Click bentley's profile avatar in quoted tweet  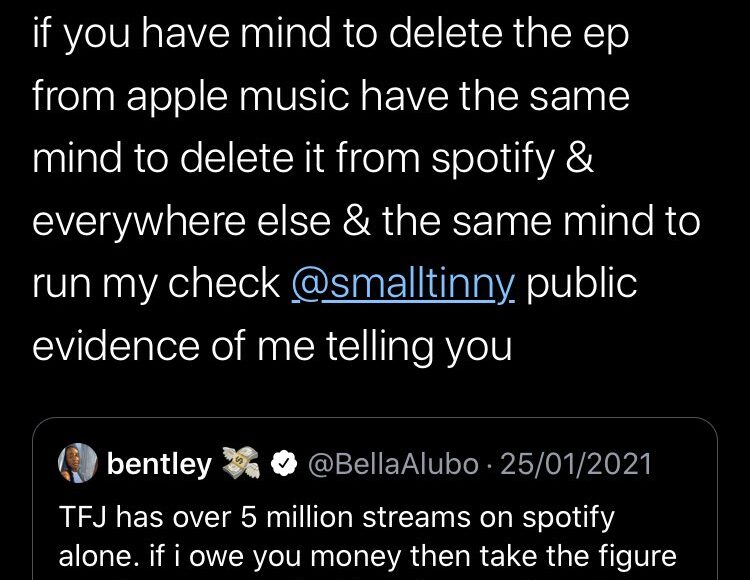tap(81, 464)
